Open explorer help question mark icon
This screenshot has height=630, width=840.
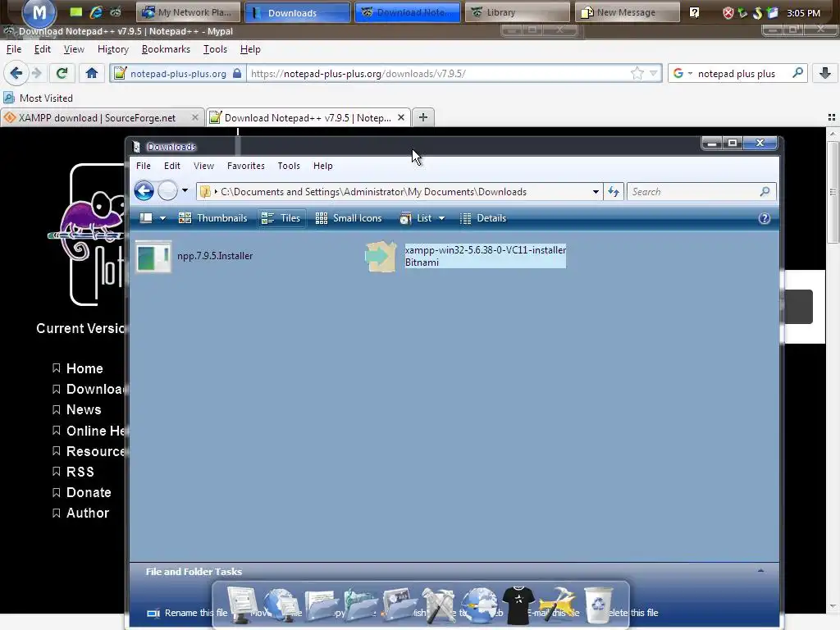[x=765, y=218]
